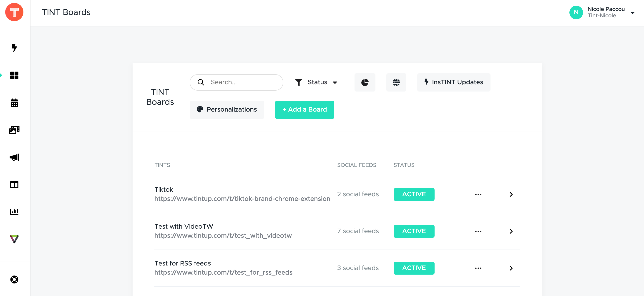Click the ACTIVE badge for Test with VideoTW

[x=414, y=231]
